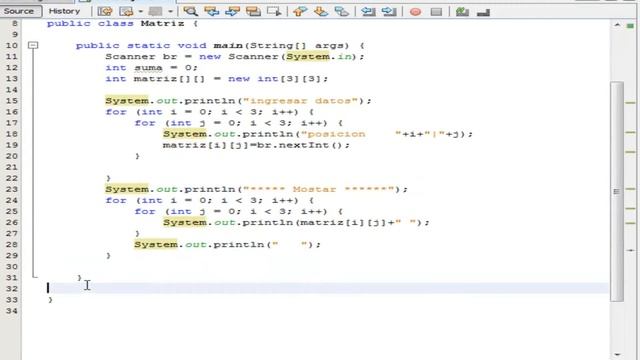Comment the selected code lines
Viewport: 640px width, 360px height.
[462, 11]
